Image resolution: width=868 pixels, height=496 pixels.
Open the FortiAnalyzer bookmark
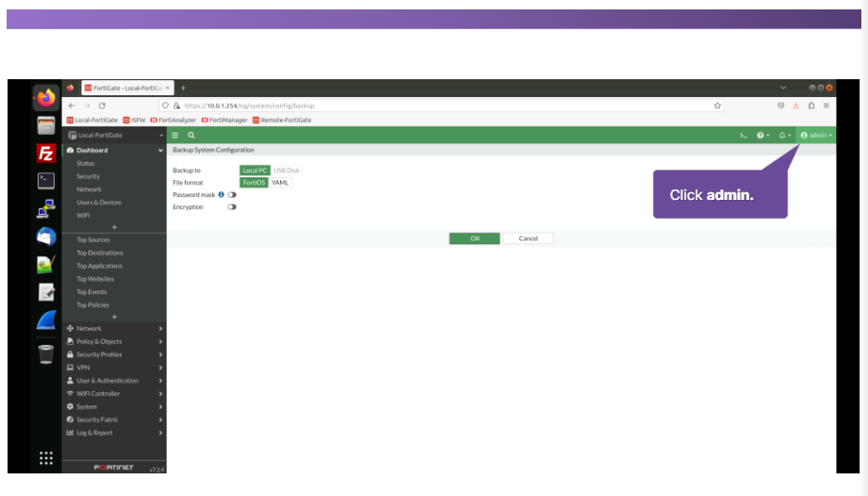point(173,120)
